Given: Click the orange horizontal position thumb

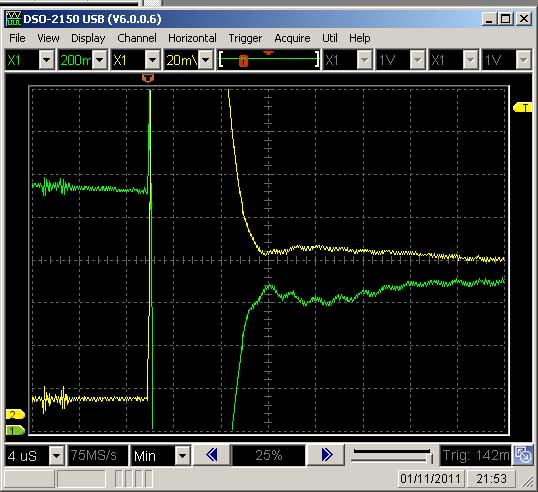Looking at the screenshot, I should pos(243,61).
